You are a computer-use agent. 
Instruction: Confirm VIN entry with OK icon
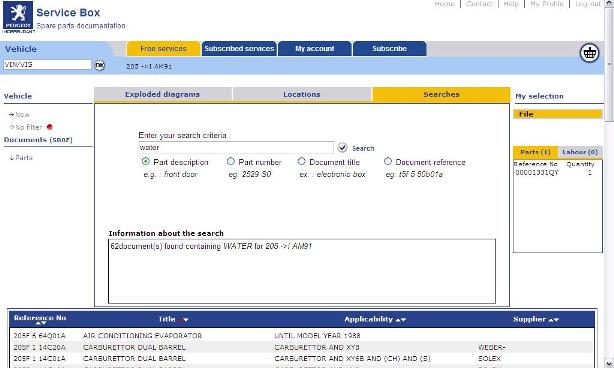(x=100, y=65)
